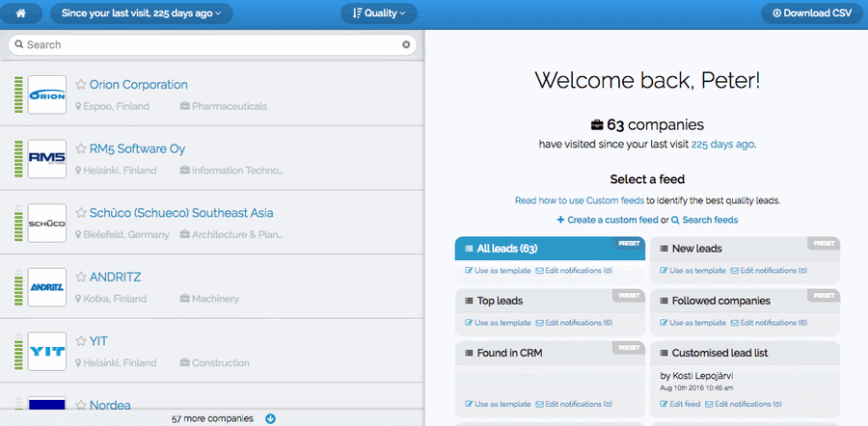Clear the search field with the x icon
Screen dimensions: 868x426
[406, 44]
